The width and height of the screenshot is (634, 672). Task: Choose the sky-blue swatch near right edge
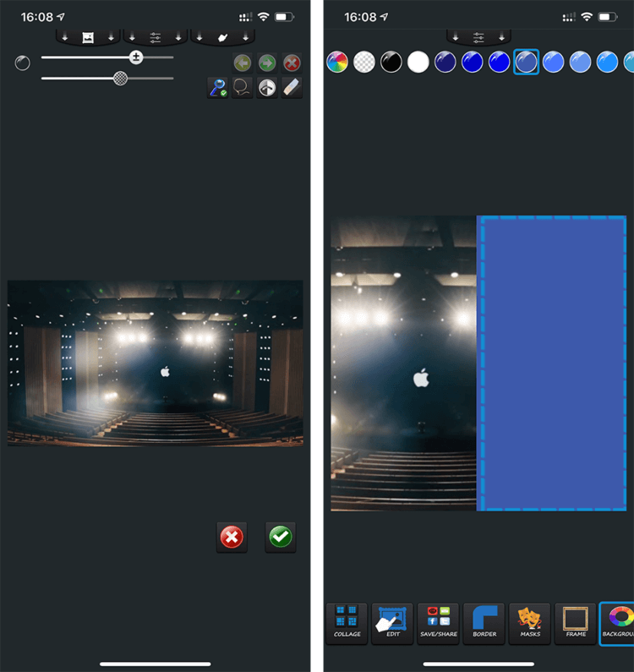click(x=608, y=62)
